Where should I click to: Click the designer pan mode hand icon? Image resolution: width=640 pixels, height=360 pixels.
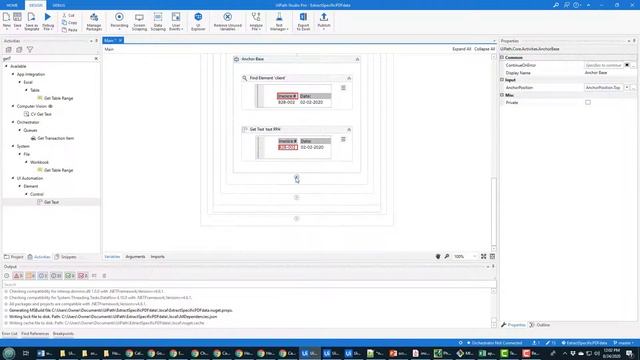438,256
